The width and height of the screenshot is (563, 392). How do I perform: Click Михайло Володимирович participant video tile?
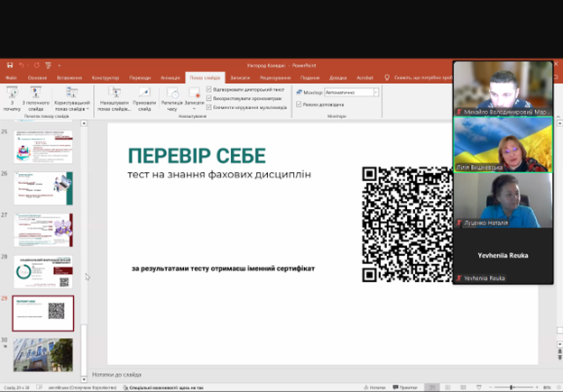(x=503, y=88)
